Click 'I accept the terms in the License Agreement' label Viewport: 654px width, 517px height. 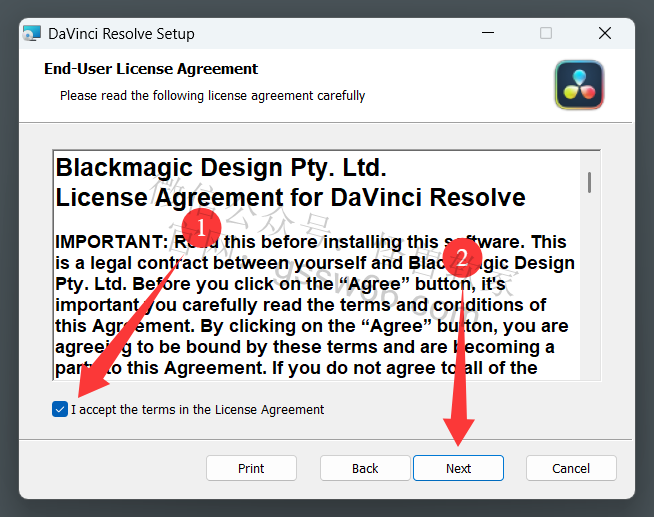point(197,409)
